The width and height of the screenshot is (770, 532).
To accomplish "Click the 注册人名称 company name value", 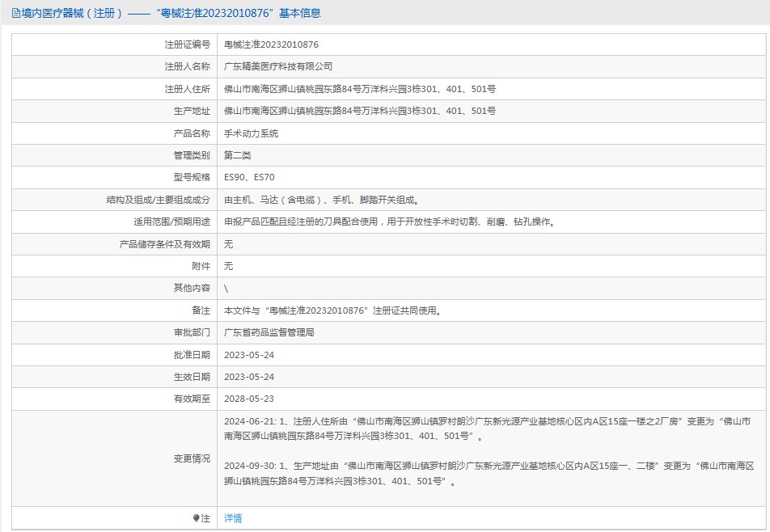I will [x=278, y=67].
